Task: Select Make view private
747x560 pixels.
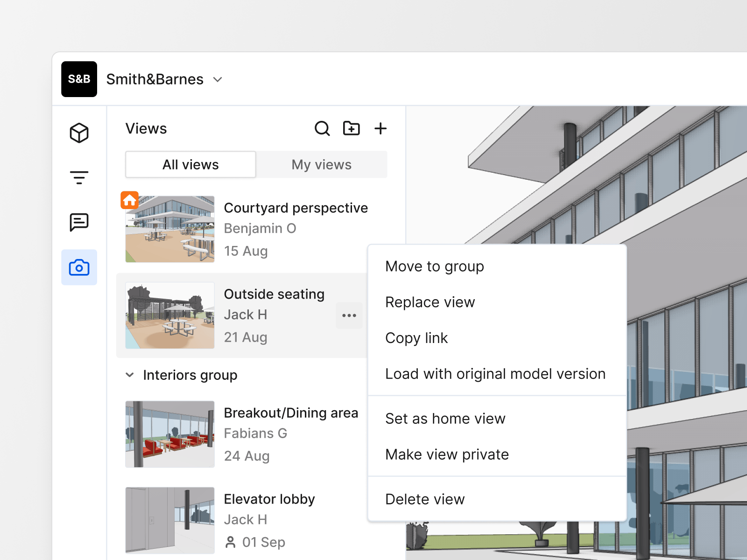Action: point(446,454)
